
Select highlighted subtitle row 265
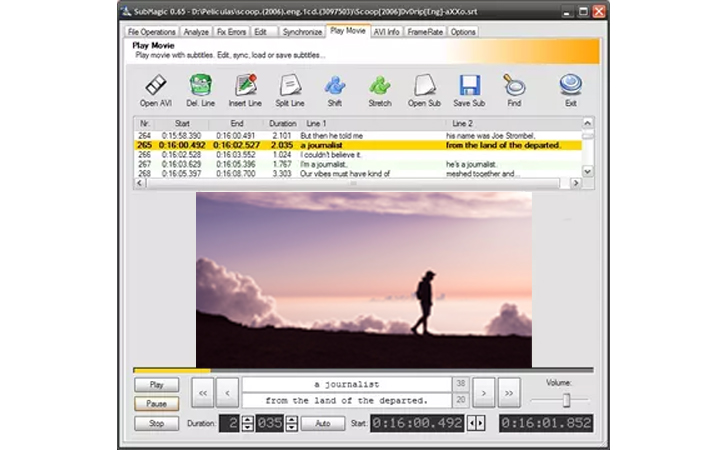358,145
